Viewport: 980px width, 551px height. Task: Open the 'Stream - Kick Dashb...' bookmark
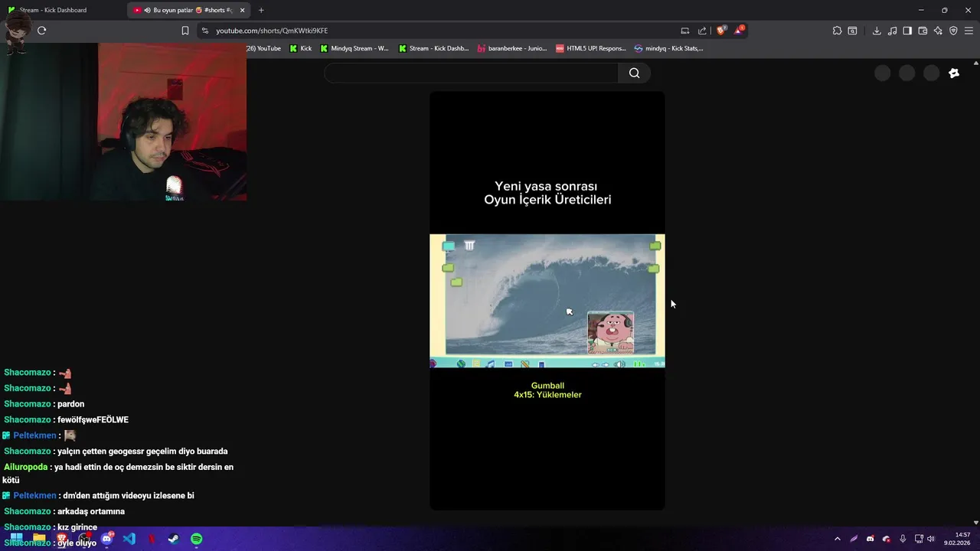pyautogui.click(x=433, y=48)
